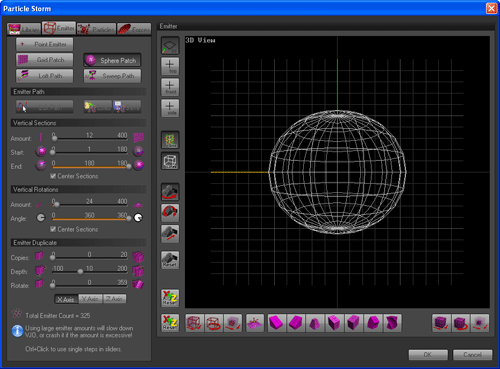Select the X Axis rotate option
This screenshot has width=500, height=369.
[66, 299]
